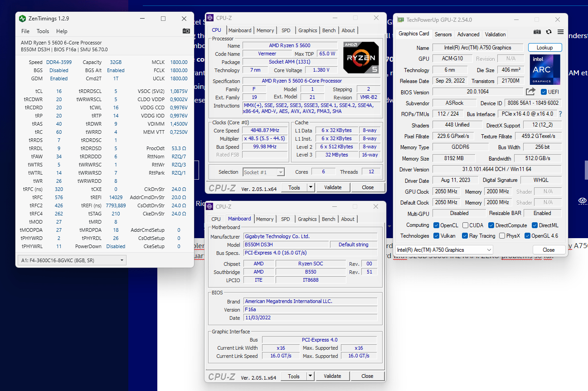Image resolution: width=588 pixels, height=391 pixels.
Task: Click the CPU-Z icon in the Mainboard window titlebar
Action: coord(209,206)
